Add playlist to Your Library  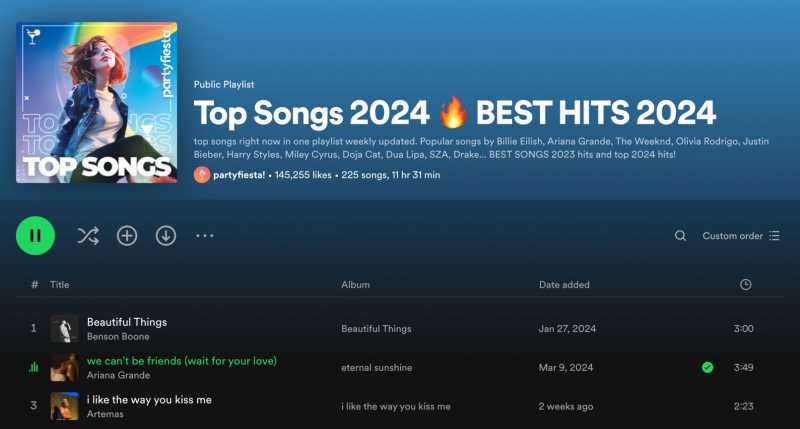(x=127, y=236)
